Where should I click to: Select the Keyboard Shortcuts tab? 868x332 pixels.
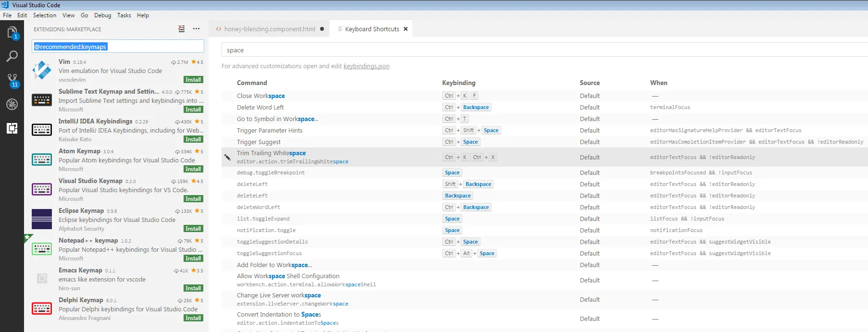372,29
